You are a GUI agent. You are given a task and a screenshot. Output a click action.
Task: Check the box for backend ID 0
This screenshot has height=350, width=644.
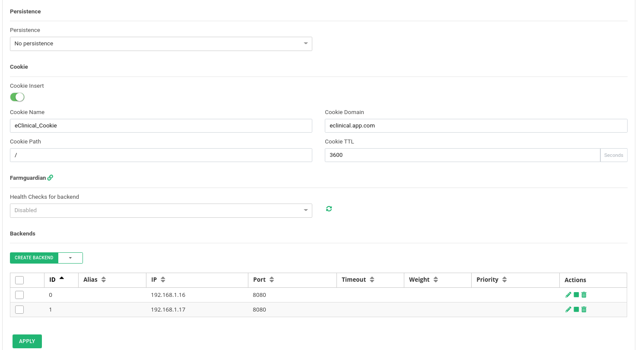point(19,295)
